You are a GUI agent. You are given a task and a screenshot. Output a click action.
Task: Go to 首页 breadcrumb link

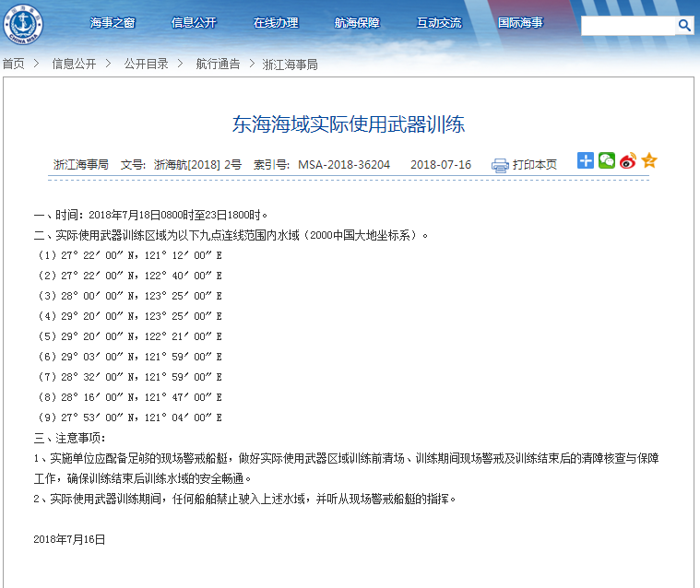[x=14, y=64]
